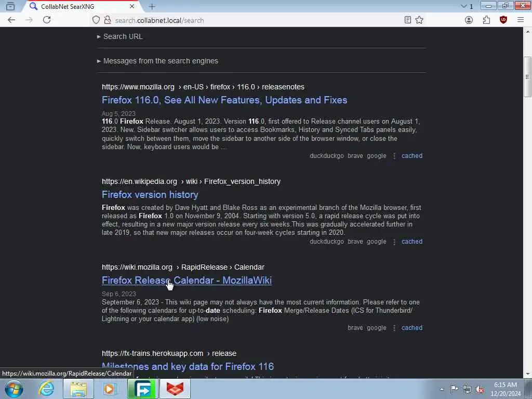This screenshot has width=532, height=399.
Task: Close the CollabNet SearXNG tab
Action: coord(132,6)
